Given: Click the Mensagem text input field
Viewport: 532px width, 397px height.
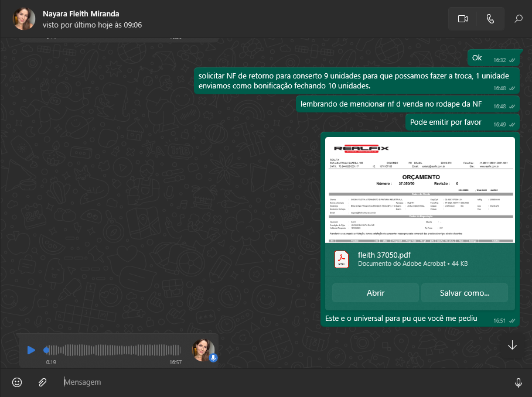Looking at the screenshot, I should (281, 382).
